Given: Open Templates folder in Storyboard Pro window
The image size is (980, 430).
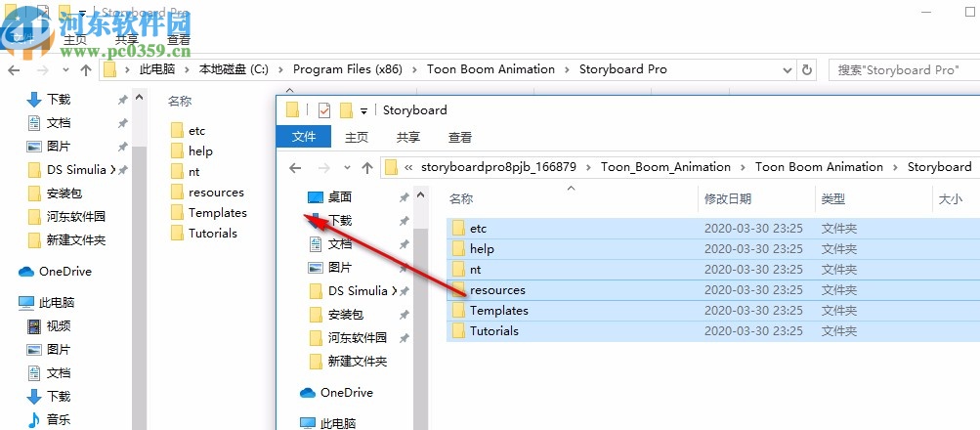Looking at the screenshot, I should pos(218,213).
